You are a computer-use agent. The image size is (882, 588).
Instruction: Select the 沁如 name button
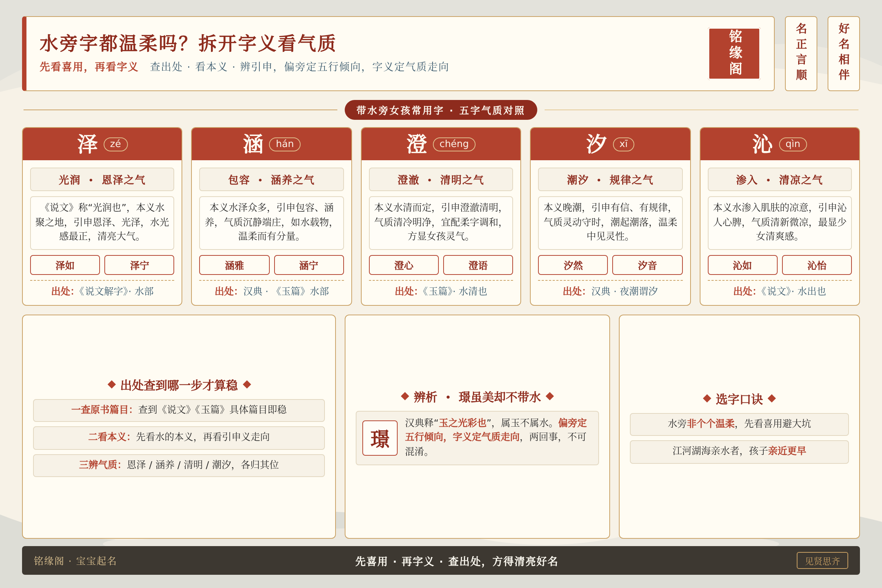(x=742, y=265)
